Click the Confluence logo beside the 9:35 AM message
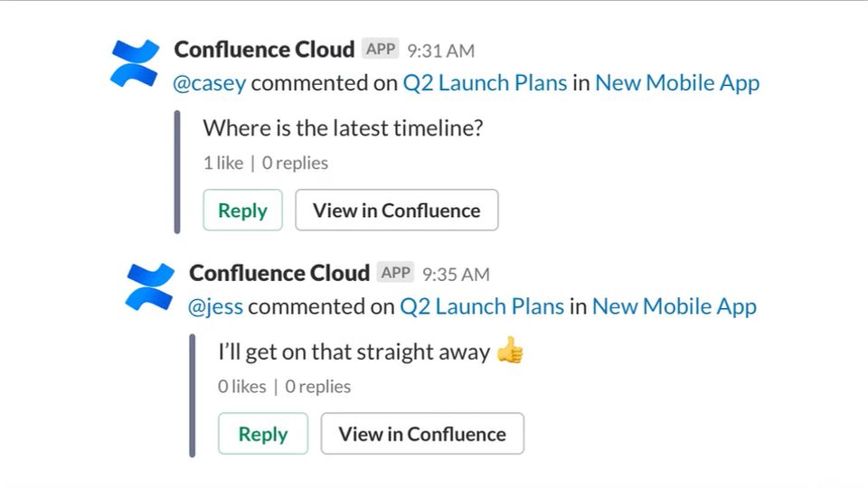Screen dimensions: 868x488 [x=149, y=287]
